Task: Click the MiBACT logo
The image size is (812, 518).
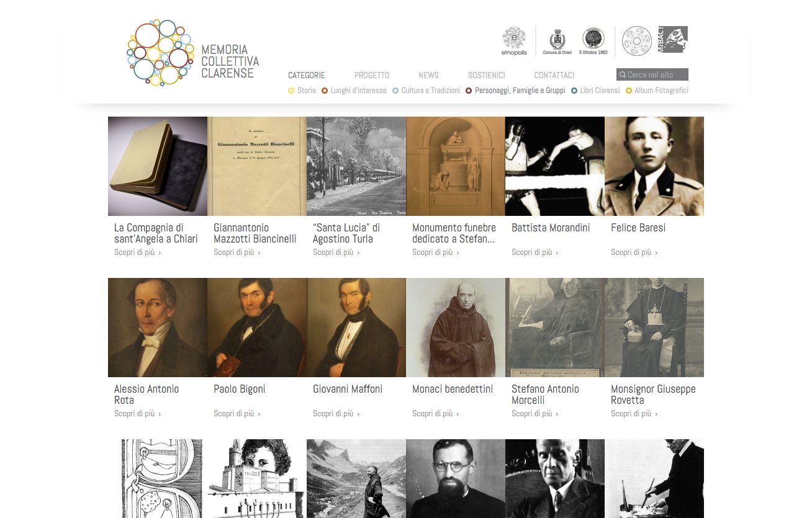Action: point(672,40)
